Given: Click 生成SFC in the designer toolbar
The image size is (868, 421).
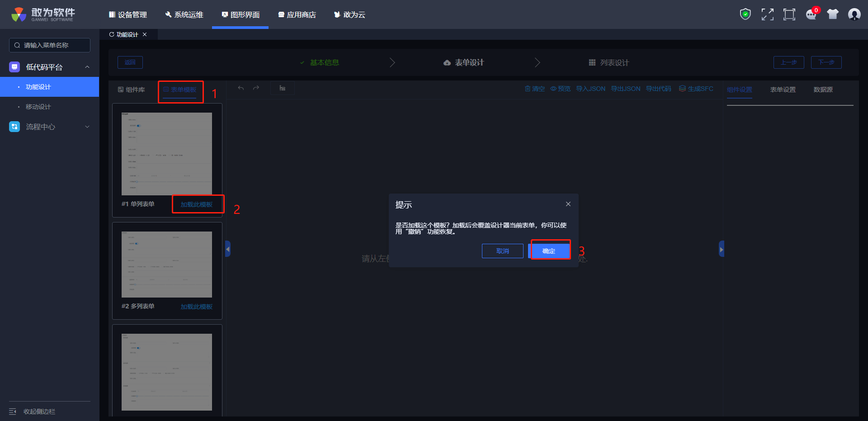Looking at the screenshot, I should pos(696,89).
